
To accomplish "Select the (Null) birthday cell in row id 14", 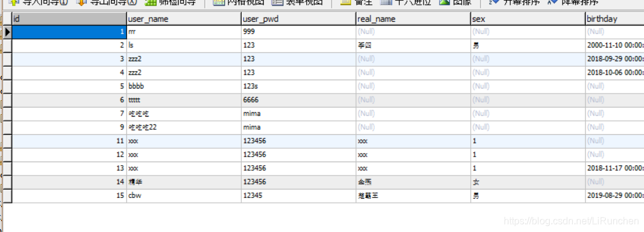I will click(x=615, y=182).
